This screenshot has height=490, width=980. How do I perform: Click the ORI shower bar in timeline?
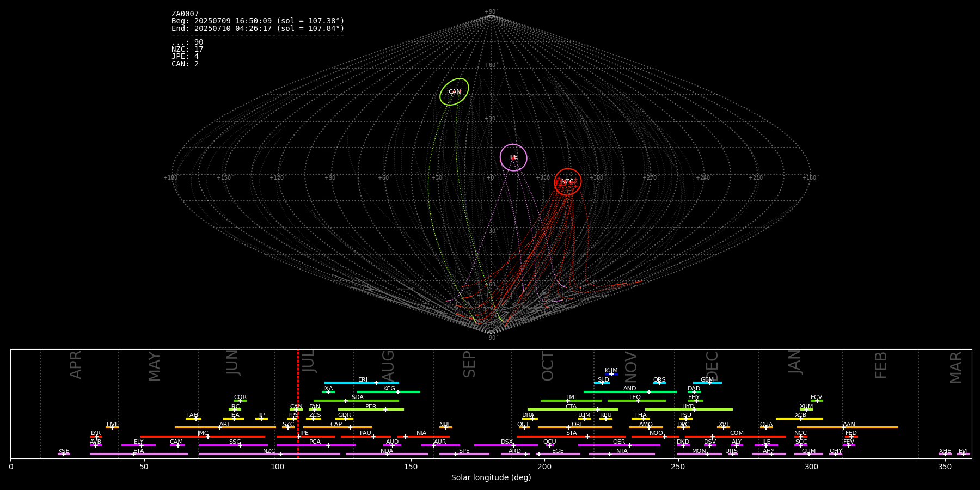(x=575, y=427)
